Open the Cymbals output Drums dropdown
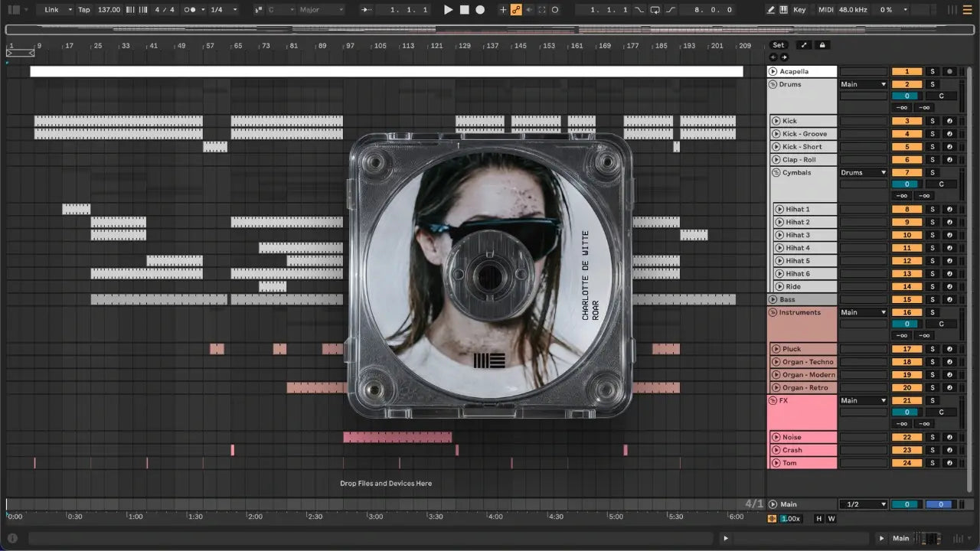The height and width of the screenshot is (551, 980). [x=864, y=173]
